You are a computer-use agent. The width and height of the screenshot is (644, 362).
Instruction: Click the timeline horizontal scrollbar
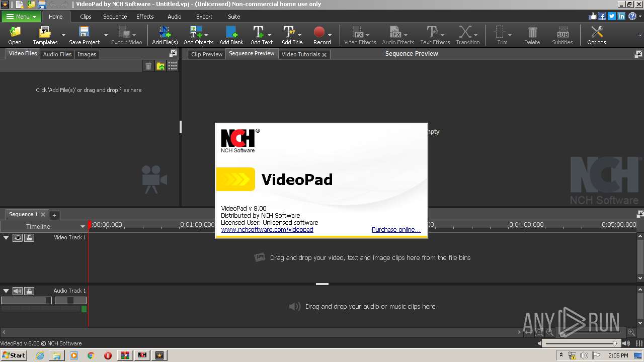(x=262, y=332)
